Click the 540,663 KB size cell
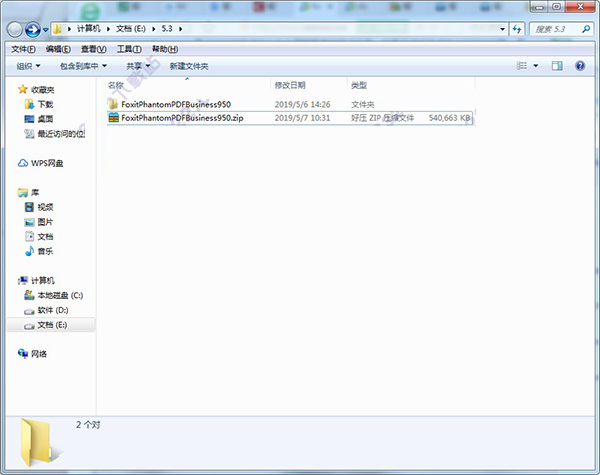This screenshot has height=475, width=600. pyautogui.click(x=450, y=118)
